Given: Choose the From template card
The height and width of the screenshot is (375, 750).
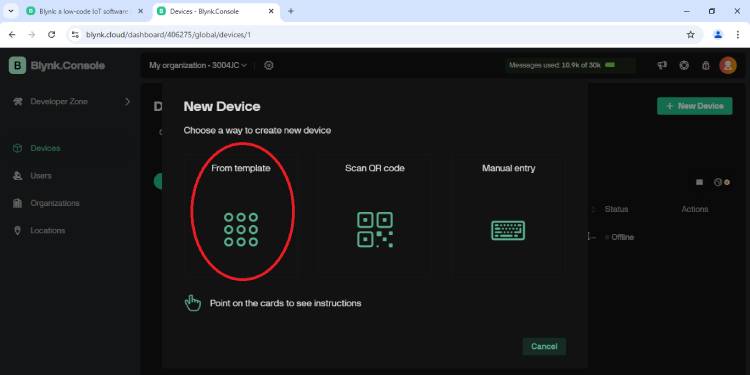Looking at the screenshot, I should click(241, 214).
